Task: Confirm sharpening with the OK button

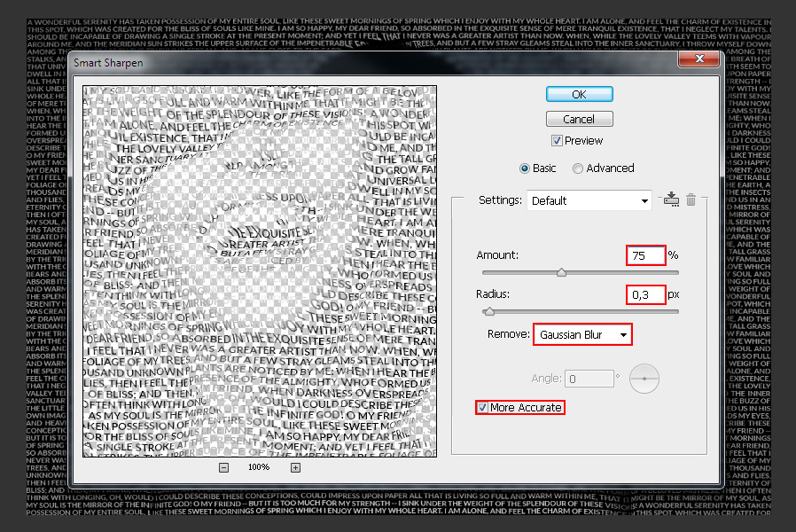Action: pyautogui.click(x=579, y=94)
